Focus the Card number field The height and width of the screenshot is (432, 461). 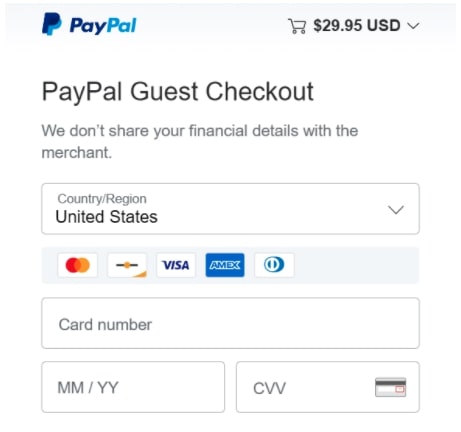click(230, 323)
